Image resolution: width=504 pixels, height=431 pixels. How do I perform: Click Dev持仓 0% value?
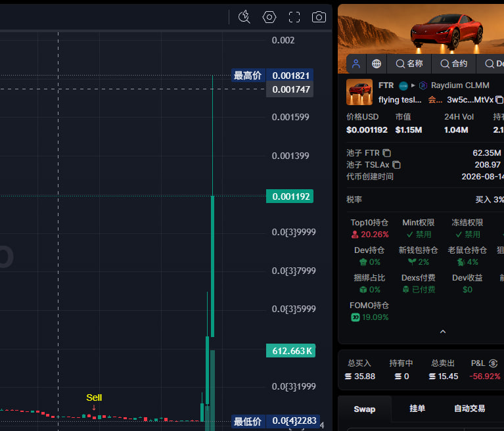370,262
